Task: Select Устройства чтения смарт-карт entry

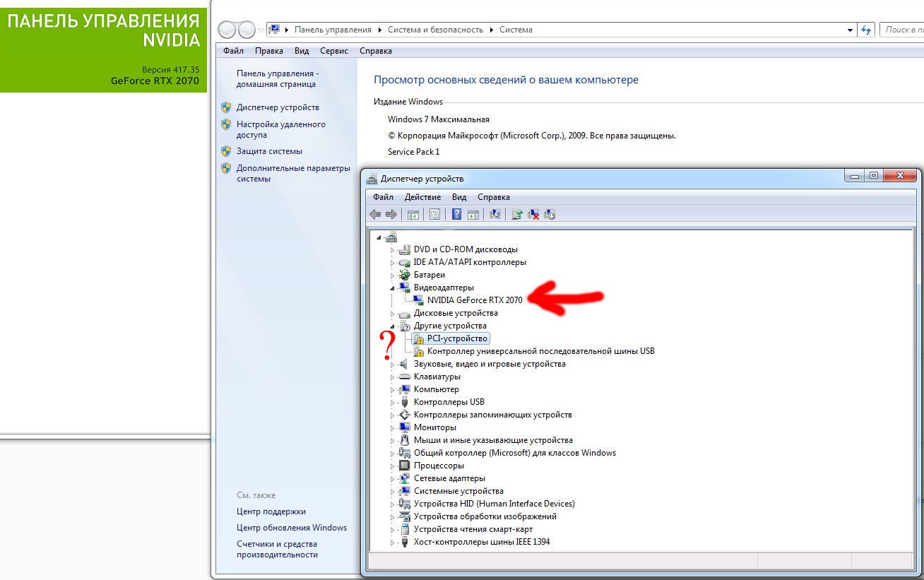Action: pyautogui.click(x=473, y=529)
